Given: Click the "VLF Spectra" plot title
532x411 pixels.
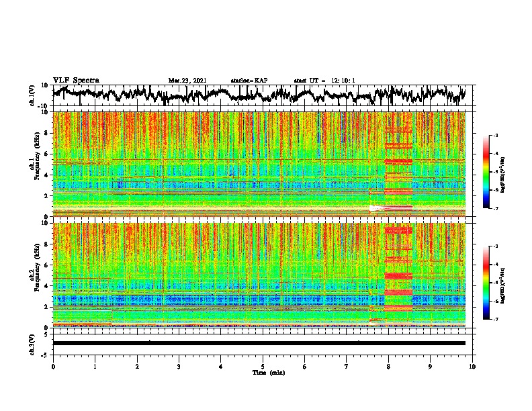Looking at the screenshot, I should 76,81.
